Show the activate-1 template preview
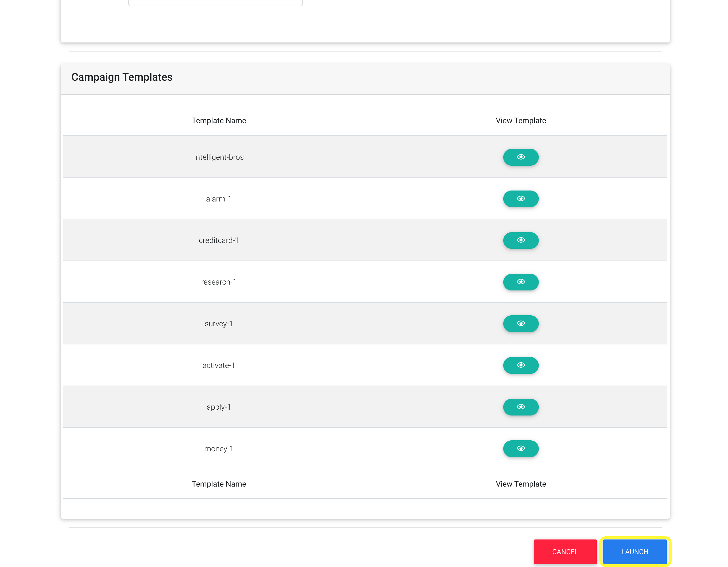The height and width of the screenshot is (567, 728). click(x=521, y=365)
